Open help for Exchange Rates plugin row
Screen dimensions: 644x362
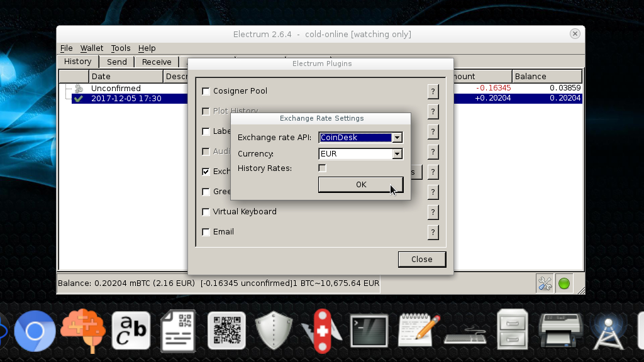click(433, 172)
